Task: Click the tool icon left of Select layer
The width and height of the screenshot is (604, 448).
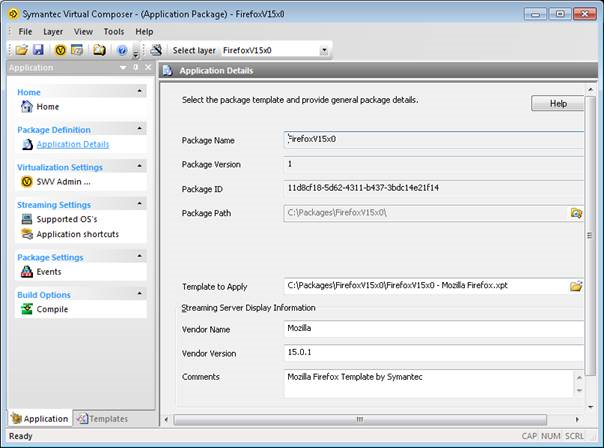Action: [x=156, y=50]
